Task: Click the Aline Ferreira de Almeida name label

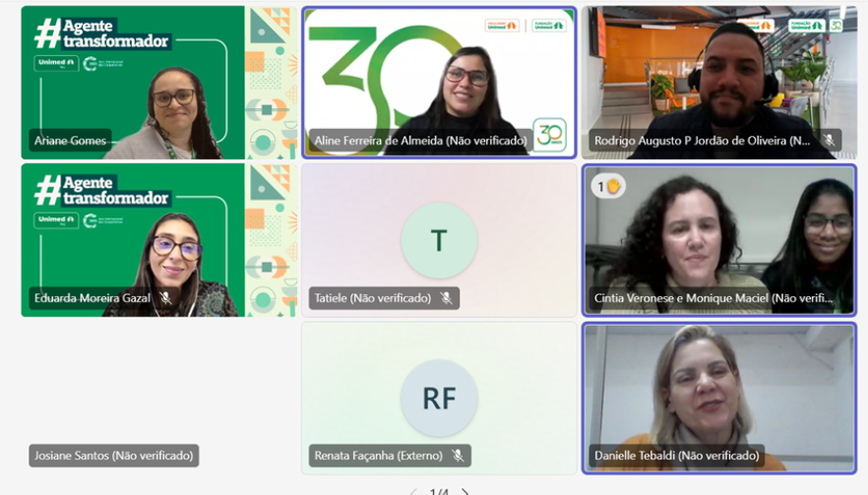Action: pos(421,141)
